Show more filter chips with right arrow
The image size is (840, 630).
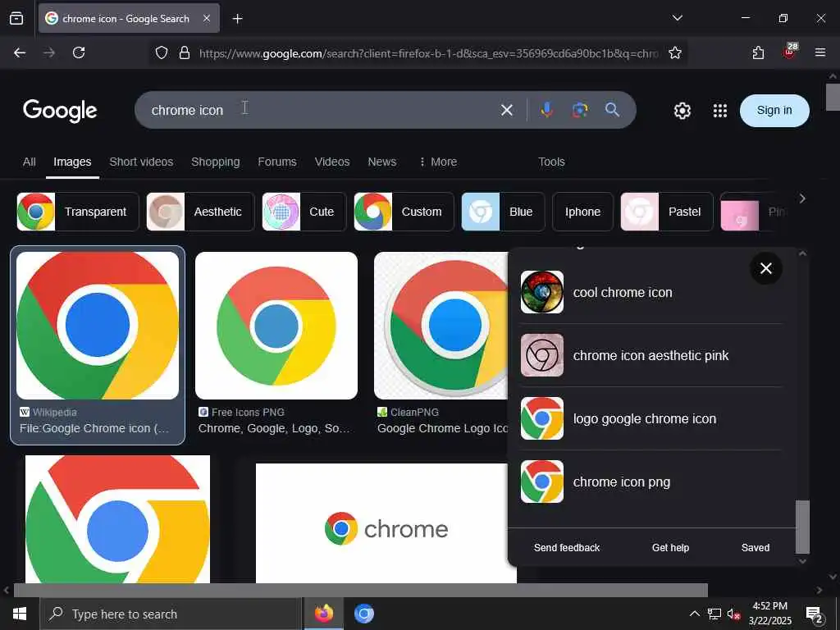coord(802,199)
